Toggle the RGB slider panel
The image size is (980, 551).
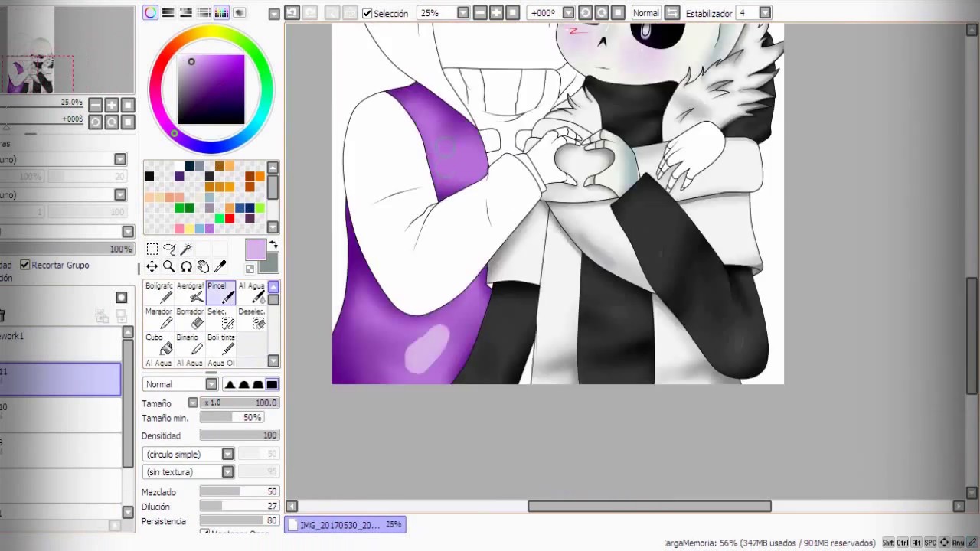pos(168,13)
